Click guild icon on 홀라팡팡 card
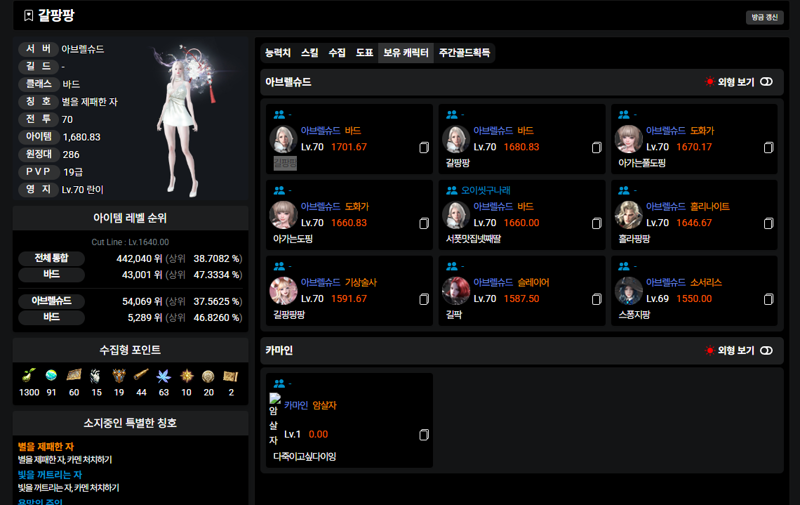This screenshot has height=505, width=800. click(x=623, y=190)
